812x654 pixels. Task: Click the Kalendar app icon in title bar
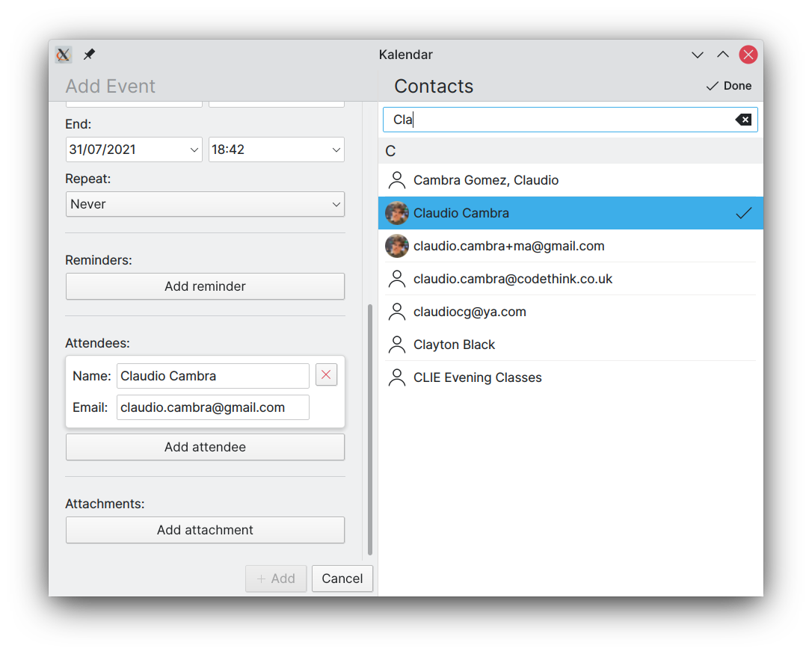pyautogui.click(x=63, y=55)
